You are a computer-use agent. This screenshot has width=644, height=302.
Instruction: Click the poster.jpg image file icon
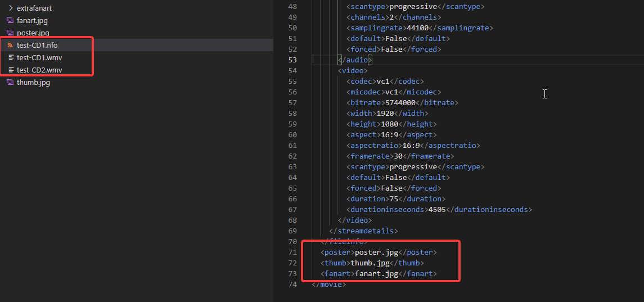pos(11,33)
